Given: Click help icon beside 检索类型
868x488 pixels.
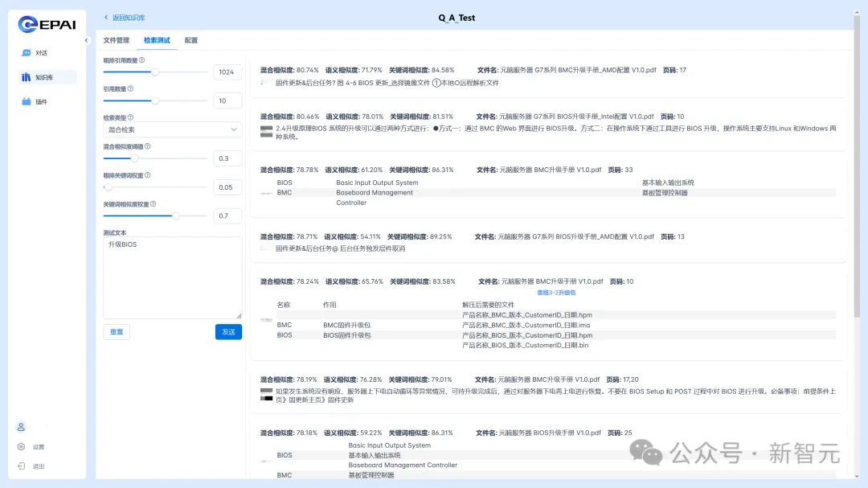Looking at the screenshot, I should tap(131, 117).
